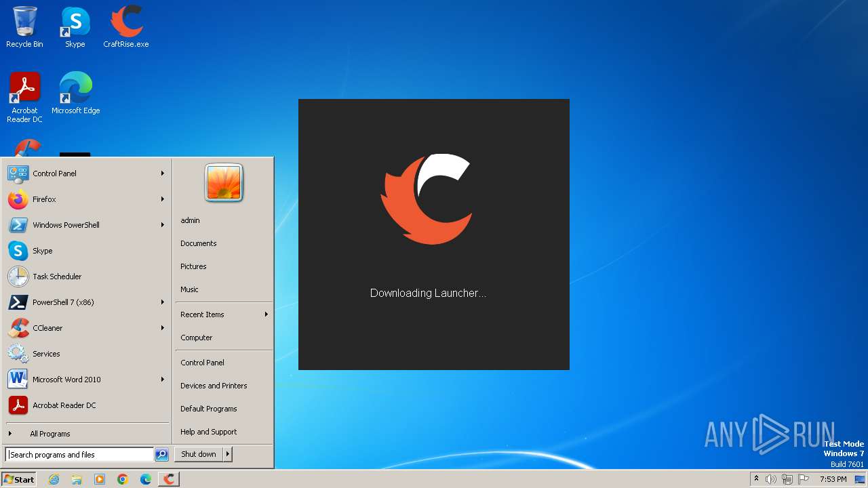Click the Start button
Viewport: 868px width, 488px height.
[19, 479]
